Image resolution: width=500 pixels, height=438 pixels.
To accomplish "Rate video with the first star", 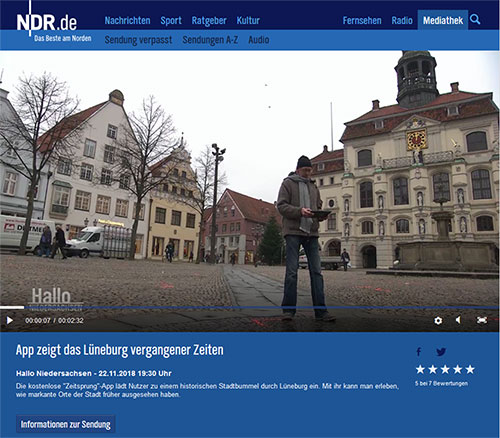I will [x=420, y=369].
